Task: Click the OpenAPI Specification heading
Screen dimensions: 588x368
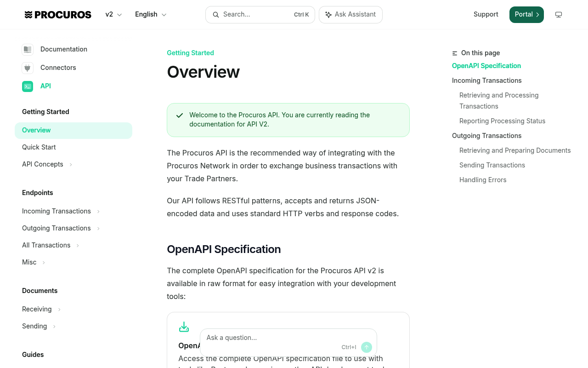Action: [x=224, y=249]
